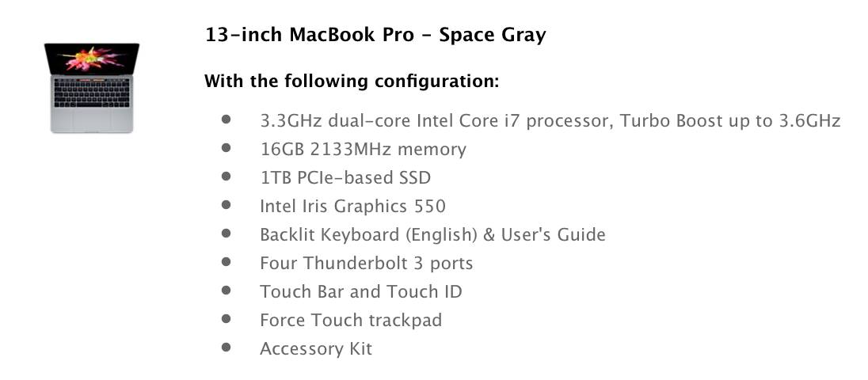Viewport: 868px width, 380px height.
Task: Click the MacBook Pro product thumbnail image
Action: click(x=92, y=87)
